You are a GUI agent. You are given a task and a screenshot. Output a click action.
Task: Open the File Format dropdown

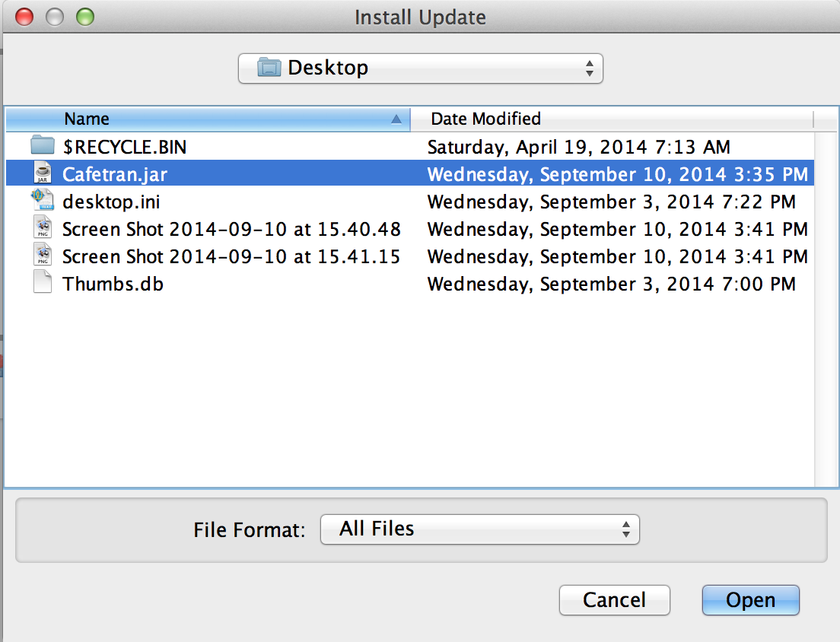click(x=479, y=529)
